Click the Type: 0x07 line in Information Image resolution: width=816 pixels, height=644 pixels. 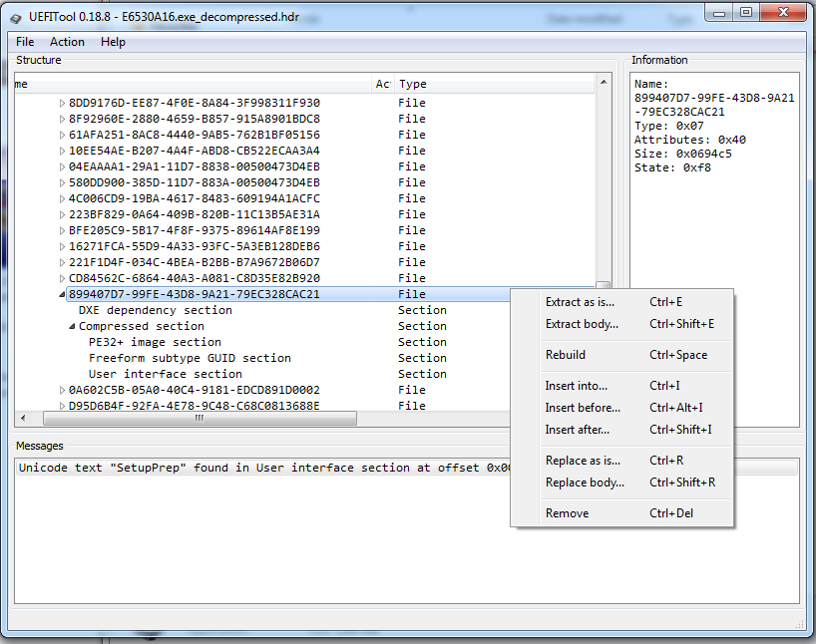[668, 126]
